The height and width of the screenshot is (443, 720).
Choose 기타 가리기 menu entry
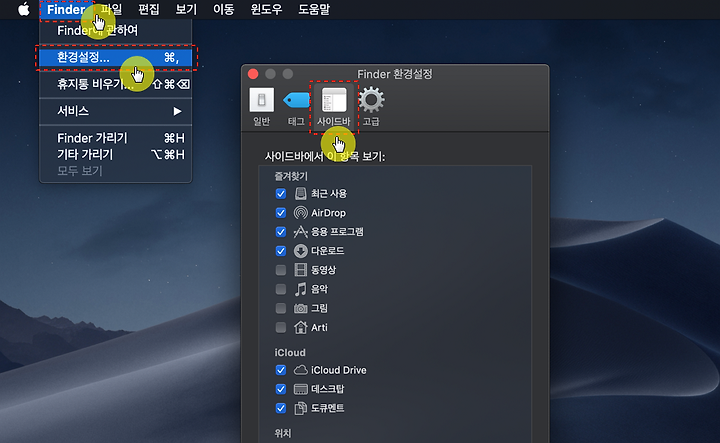tap(115, 154)
